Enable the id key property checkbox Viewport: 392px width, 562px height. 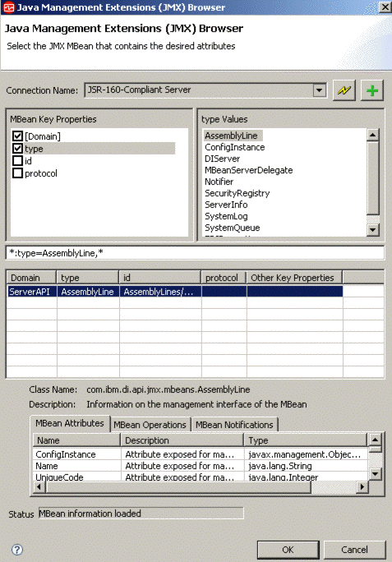pos(17,160)
